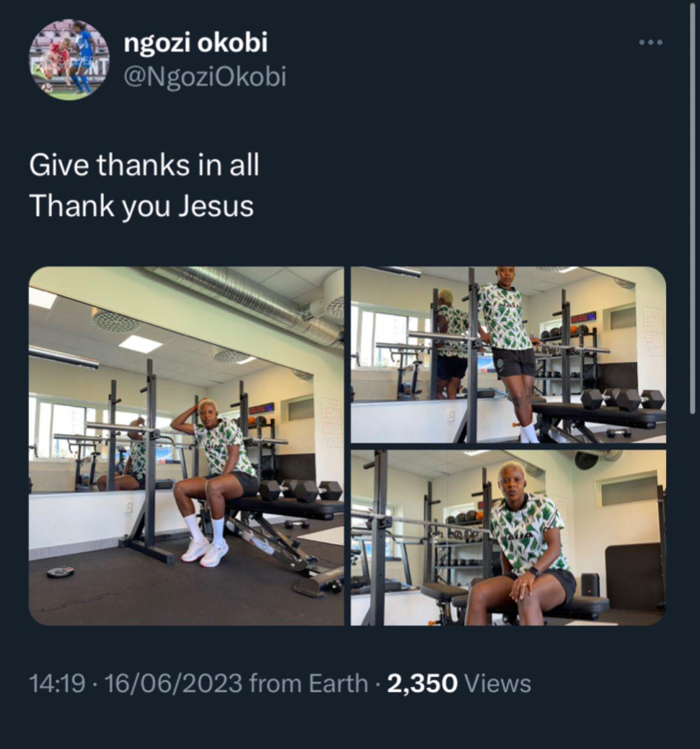Viewport: 700px width, 749px height.
Task: Click ngozi okobi's profile avatar
Action: coord(69,59)
